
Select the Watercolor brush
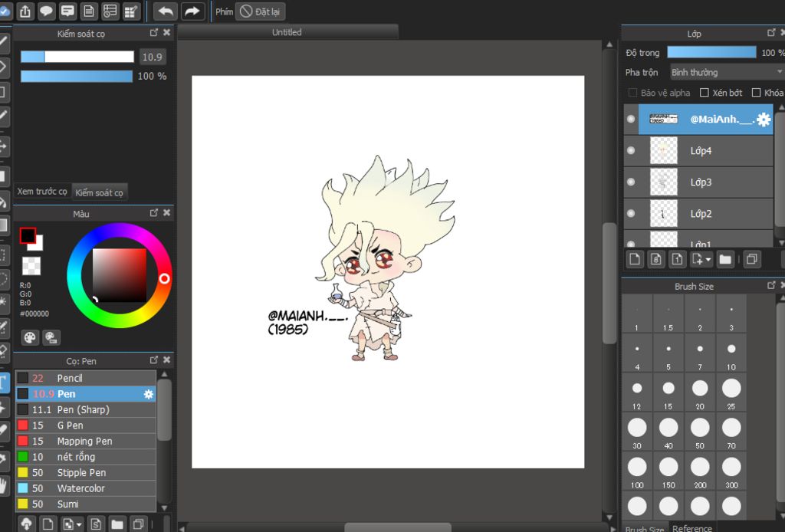(86, 488)
